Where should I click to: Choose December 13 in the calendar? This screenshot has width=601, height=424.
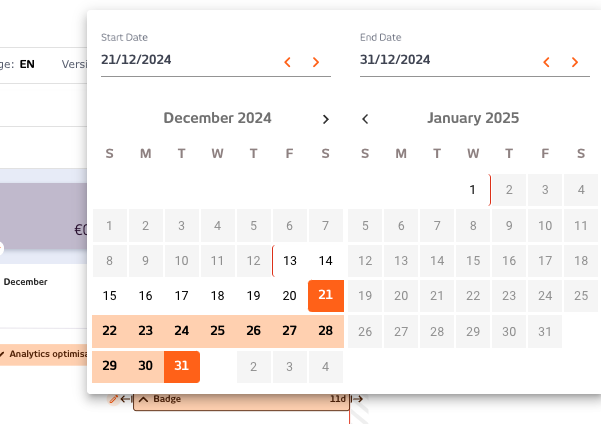290,261
